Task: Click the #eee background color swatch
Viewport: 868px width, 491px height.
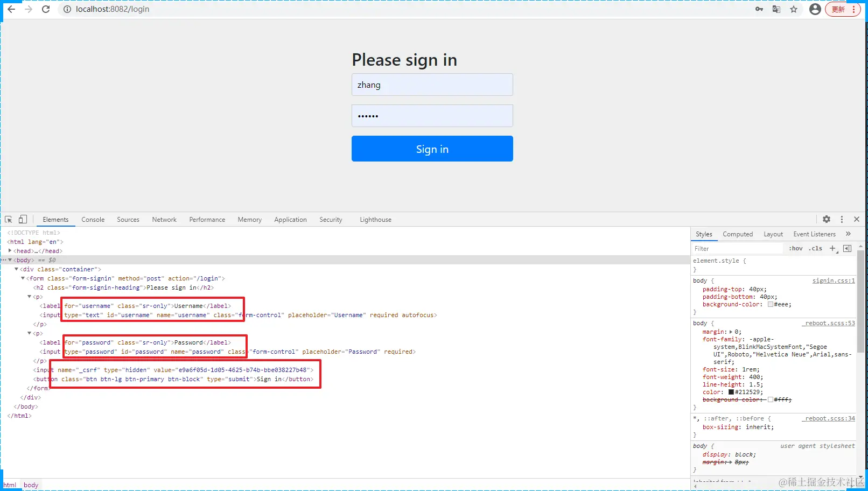Action: 771,304
